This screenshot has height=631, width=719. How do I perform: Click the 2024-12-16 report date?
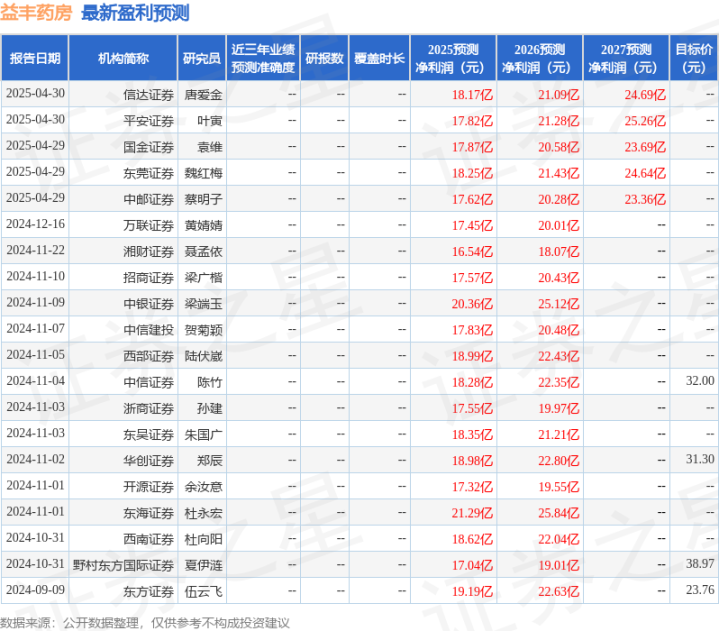35,224
